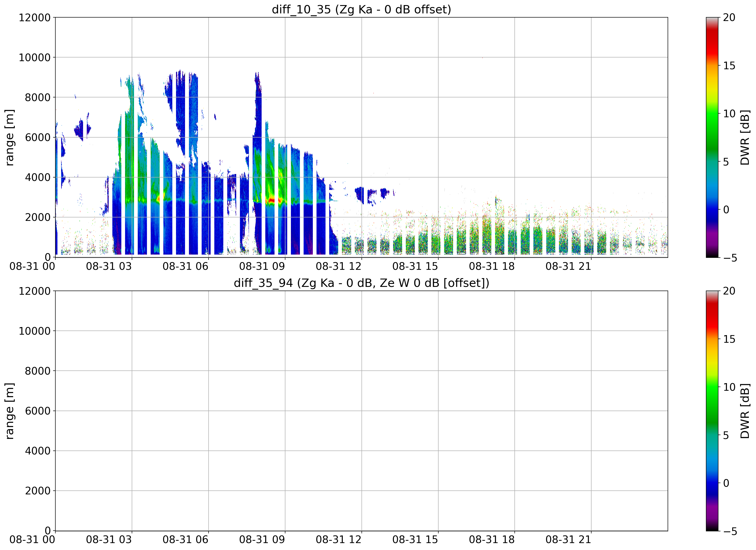Click the "DWR [dB]" label beside the diff_35_94 colorbar
The height and width of the screenshot is (550, 756).
(x=745, y=411)
